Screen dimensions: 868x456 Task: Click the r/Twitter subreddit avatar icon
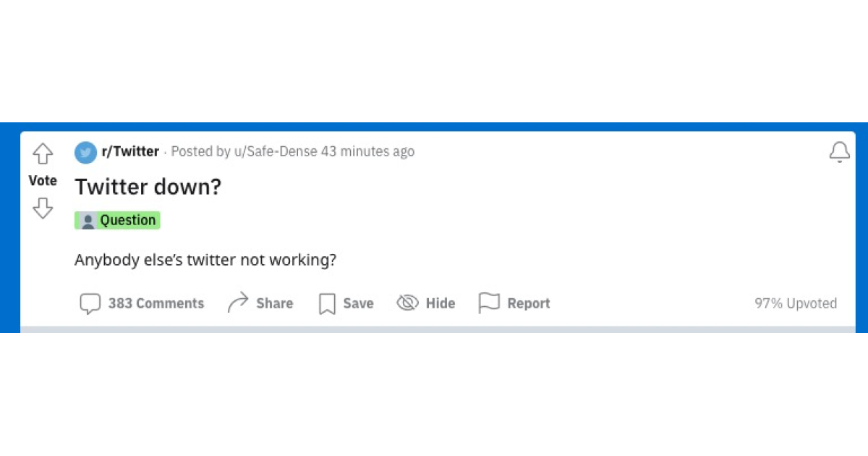point(85,153)
